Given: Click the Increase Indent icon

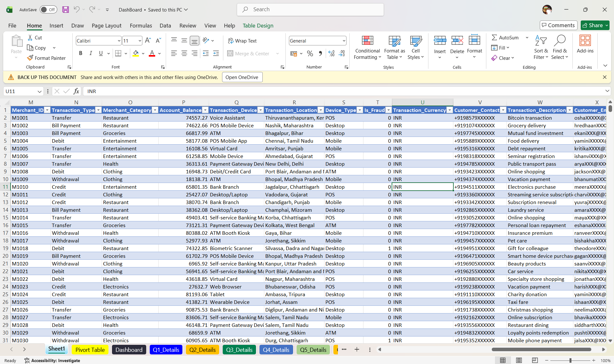Looking at the screenshot, I should pyautogui.click(x=216, y=53).
